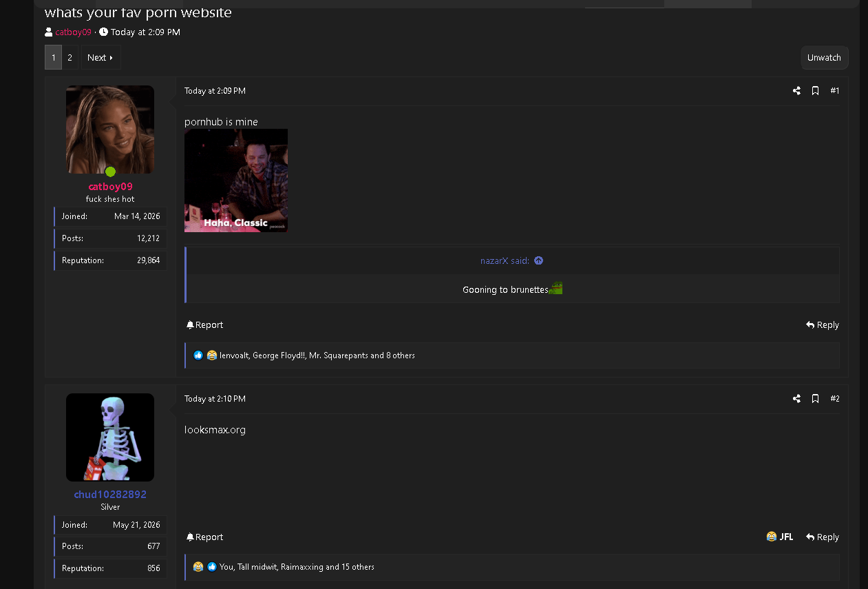Open chud10282892 username profile
The width and height of the screenshot is (868, 589).
tap(110, 495)
